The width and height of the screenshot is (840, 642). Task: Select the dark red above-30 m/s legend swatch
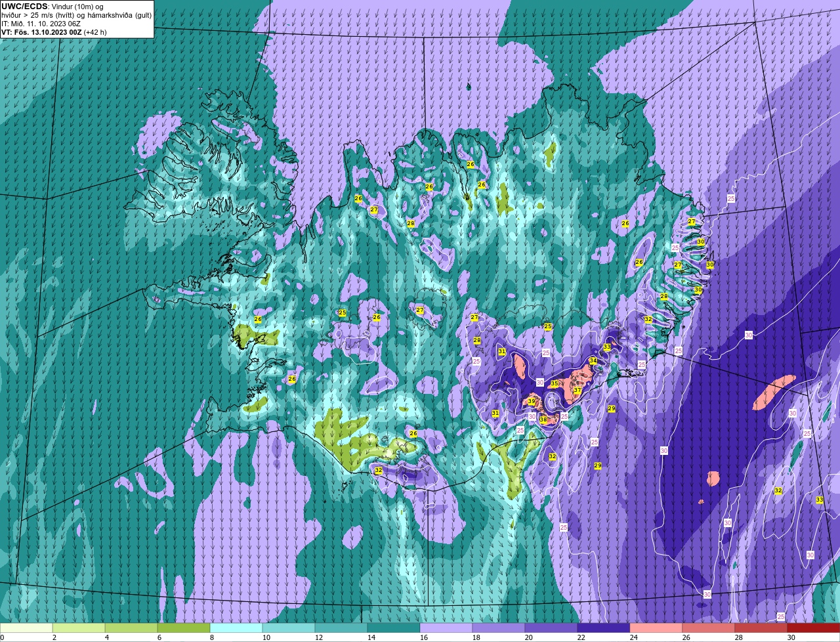(814, 628)
